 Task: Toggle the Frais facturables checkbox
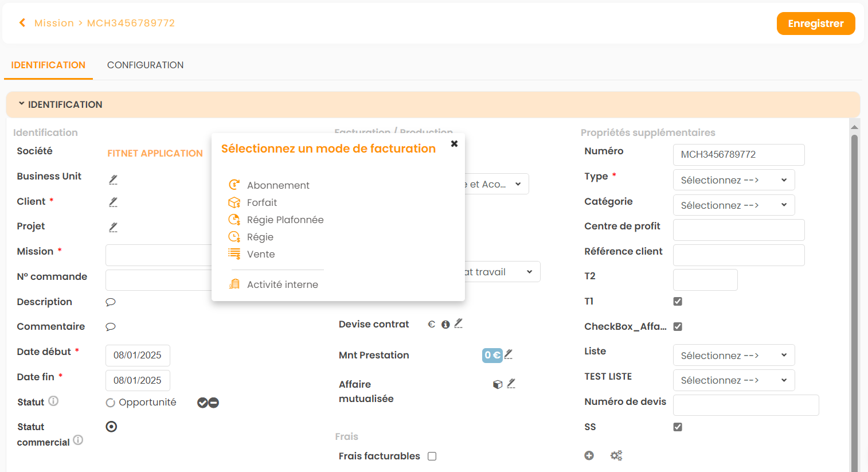(x=432, y=457)
